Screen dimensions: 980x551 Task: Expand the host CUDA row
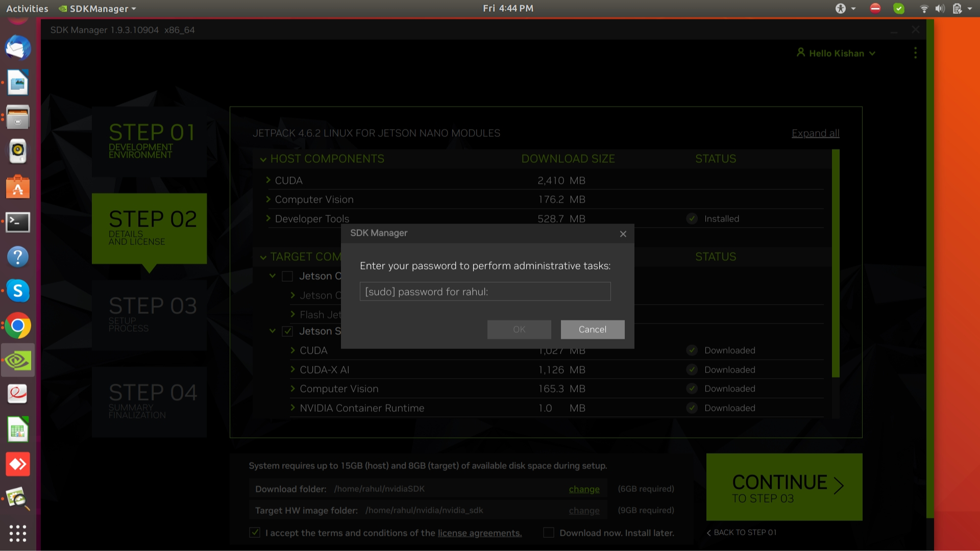coord(268,180)
